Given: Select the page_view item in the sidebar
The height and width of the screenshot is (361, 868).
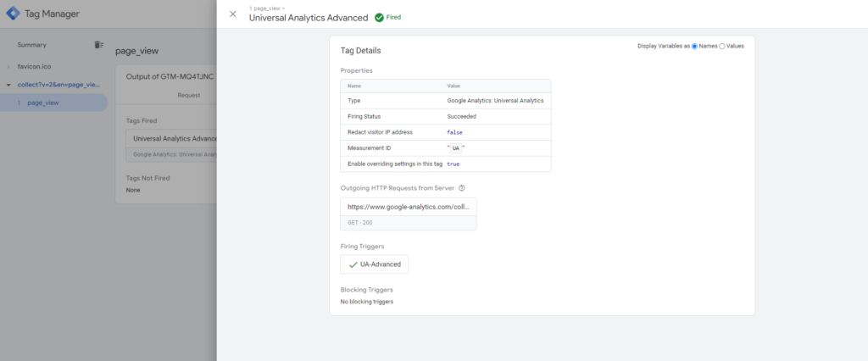Looking at the screenshot, I should coord(53,103).
